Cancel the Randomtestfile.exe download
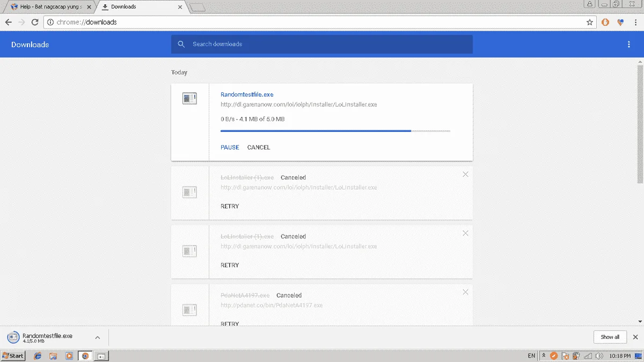This screenshot has width=644, height=362. 259,147
